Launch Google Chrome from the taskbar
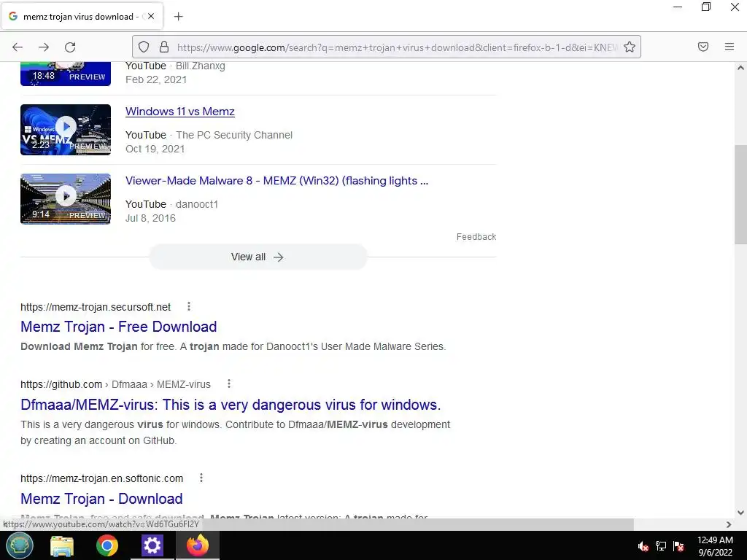The height and width of the screenshot is (560, 747). coord(107,545)
